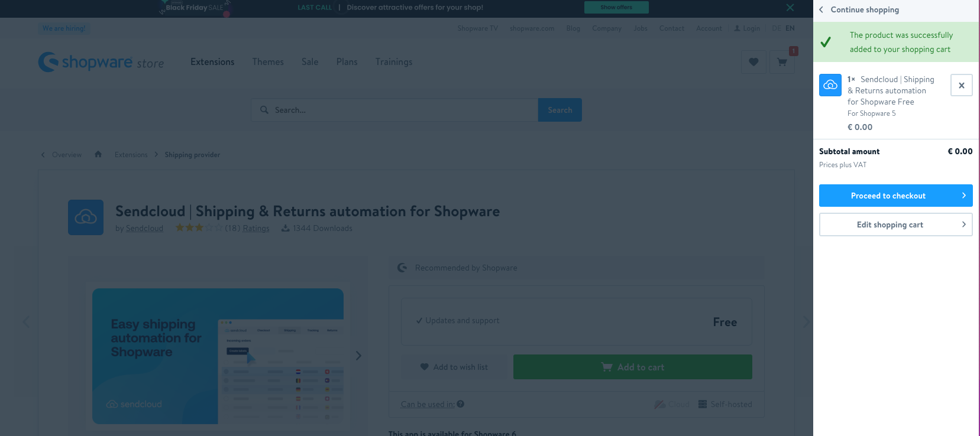Image resolution: width=980 pixels, height=436 pixels.
Task: Click the Updates and support pricing option
Action: pyautogui.click(x=577, y=322)
